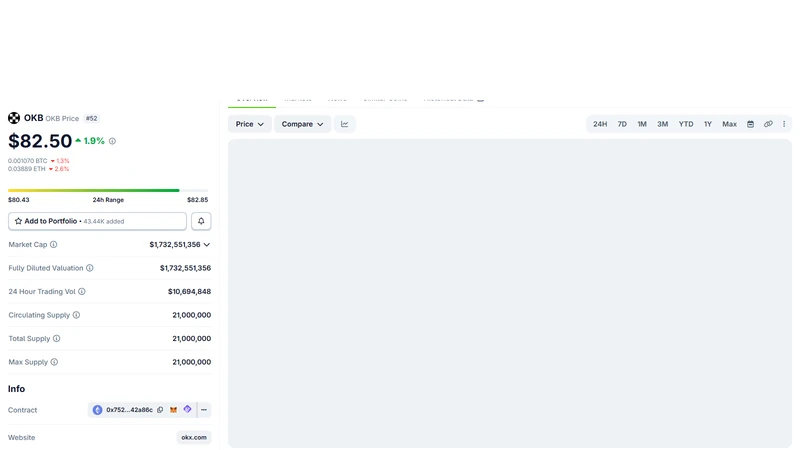Screen dimensions: 800x450
Task: Select the 7D time range
Action: pyautogui.click(x=622, y=124)
